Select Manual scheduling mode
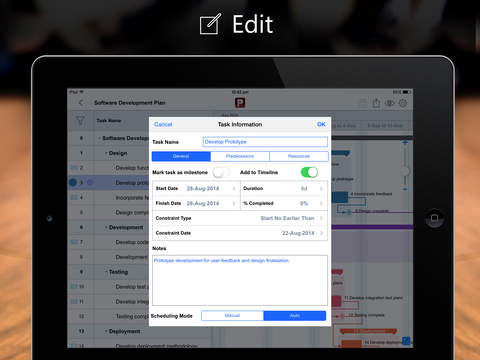 coord(232,316)
